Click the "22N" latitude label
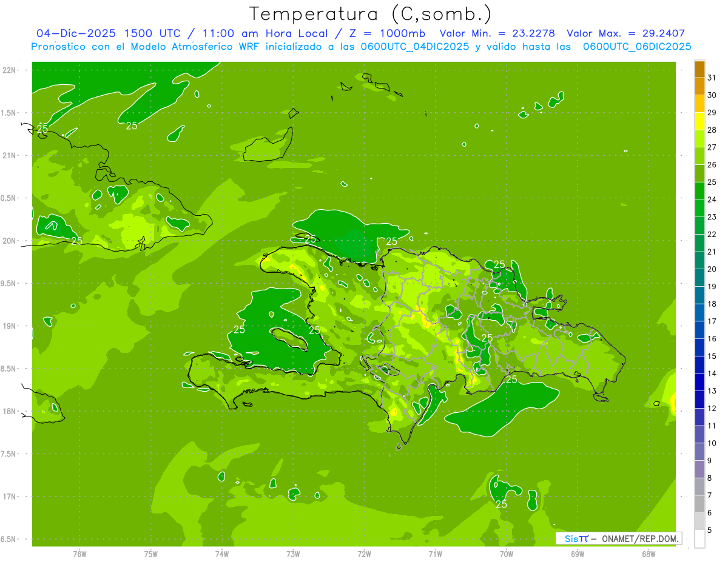 pyautogui.click(x=10, y=70)
